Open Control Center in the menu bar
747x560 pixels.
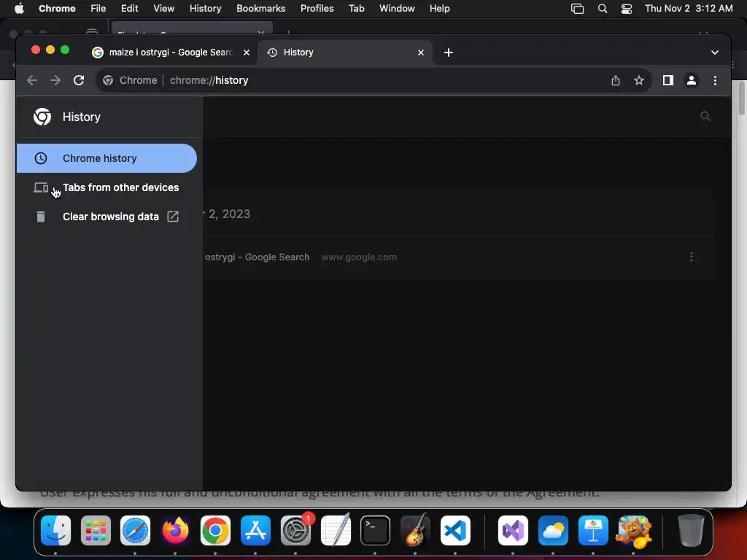tap(627, 8)
